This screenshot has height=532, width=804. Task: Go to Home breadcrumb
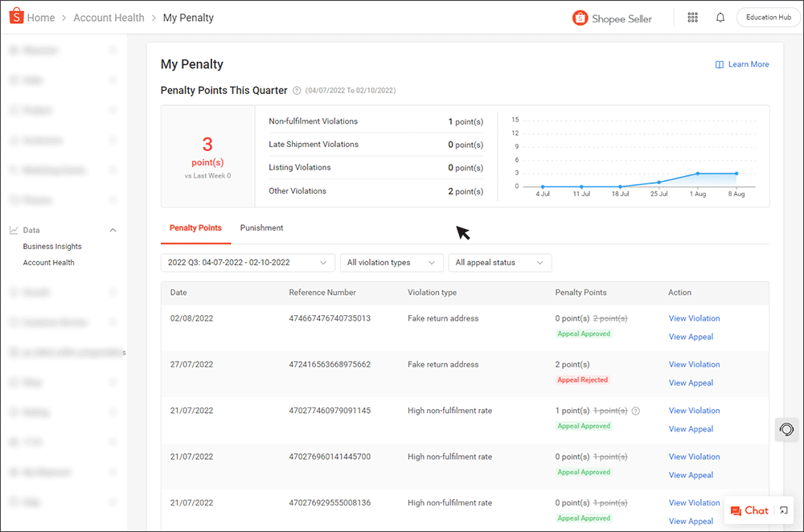click(x=41, y=18)
